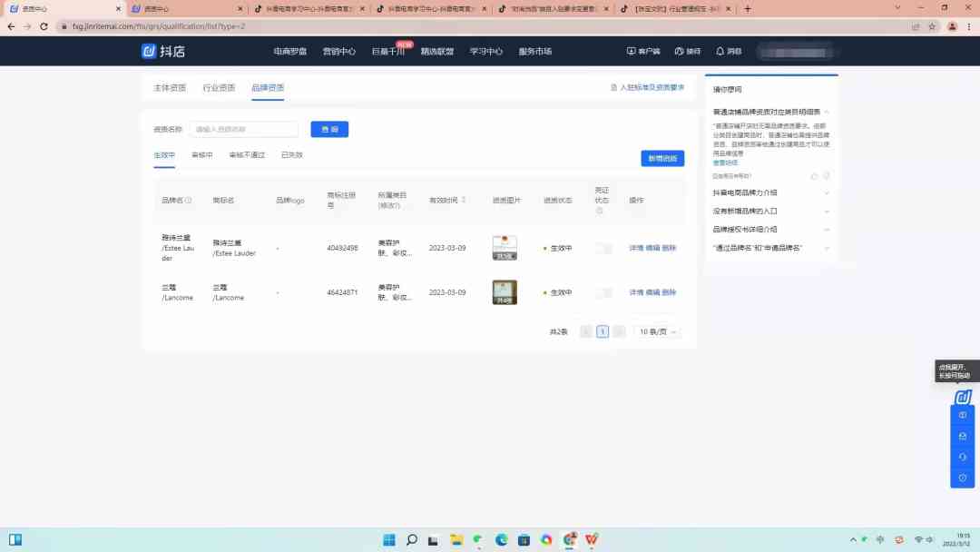
Task: Switch to 行业资质 tab
Action: 219,88
